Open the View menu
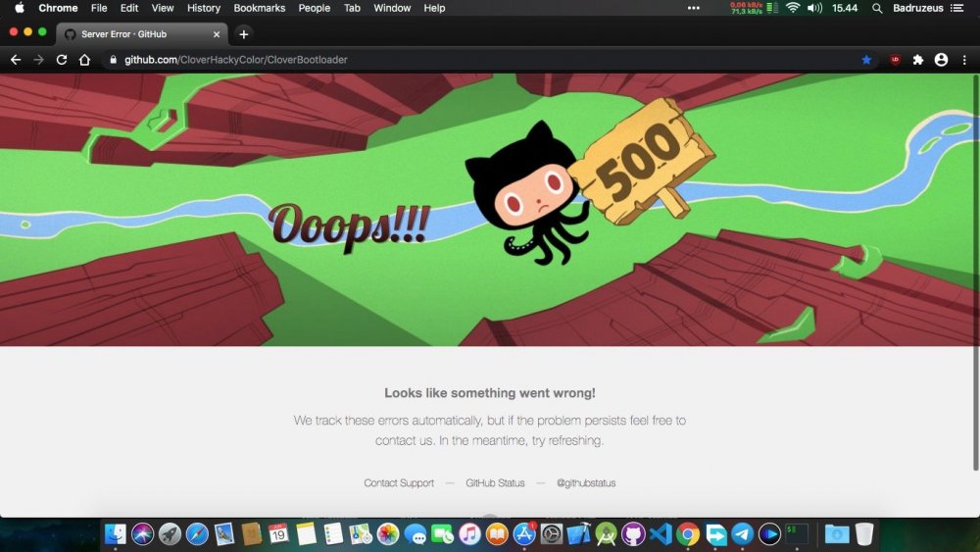Viewport: 980px width, 552px height. coord(163,8)
